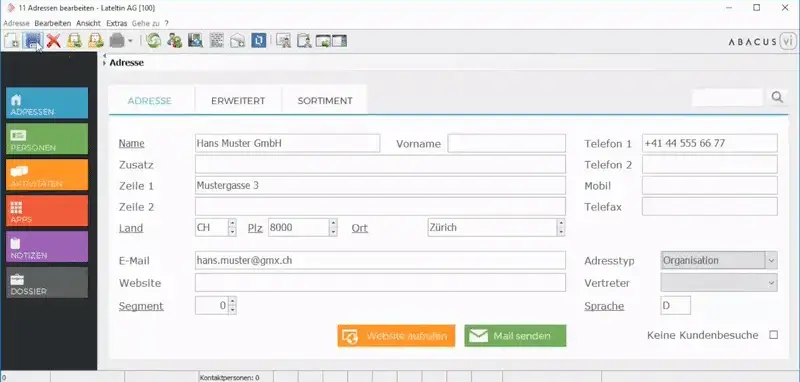The image size is (800, 382).
Task: Save the address with the floppy disk icon
Action: (33, 41)
